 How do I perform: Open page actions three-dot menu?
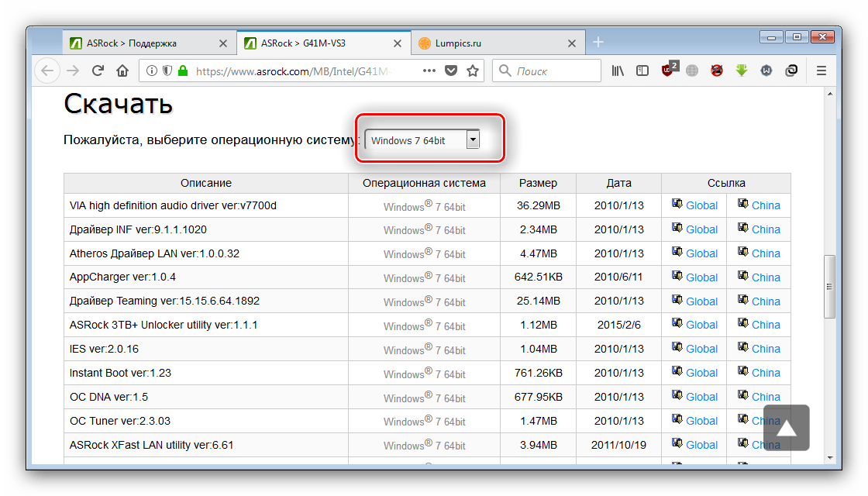coord(429,71)
